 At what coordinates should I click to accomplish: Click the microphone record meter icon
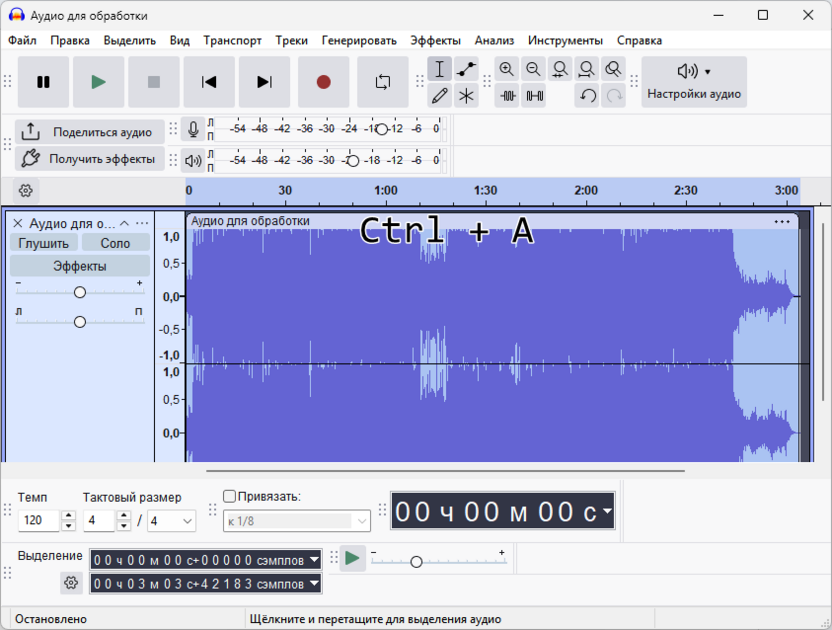tap(193, 129)
